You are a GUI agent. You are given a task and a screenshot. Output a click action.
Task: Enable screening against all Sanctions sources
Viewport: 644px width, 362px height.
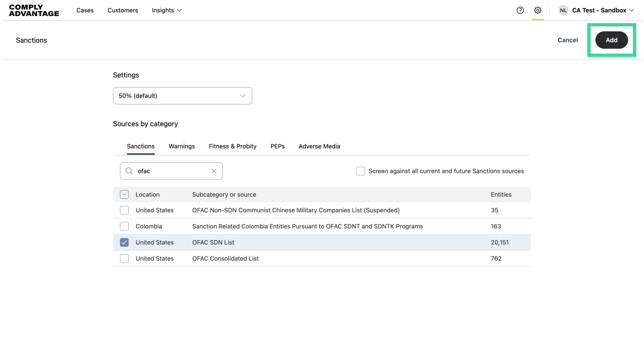[x=361, y=171]
